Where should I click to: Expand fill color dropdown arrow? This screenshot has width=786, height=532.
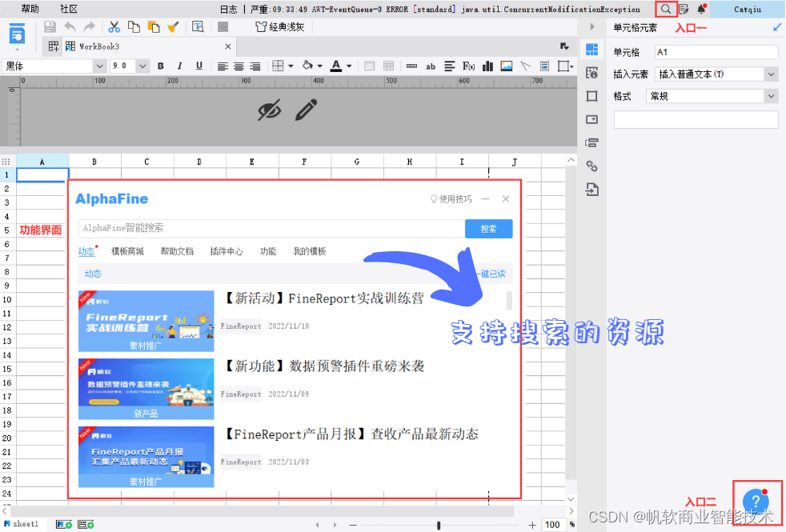coord(320,66)
